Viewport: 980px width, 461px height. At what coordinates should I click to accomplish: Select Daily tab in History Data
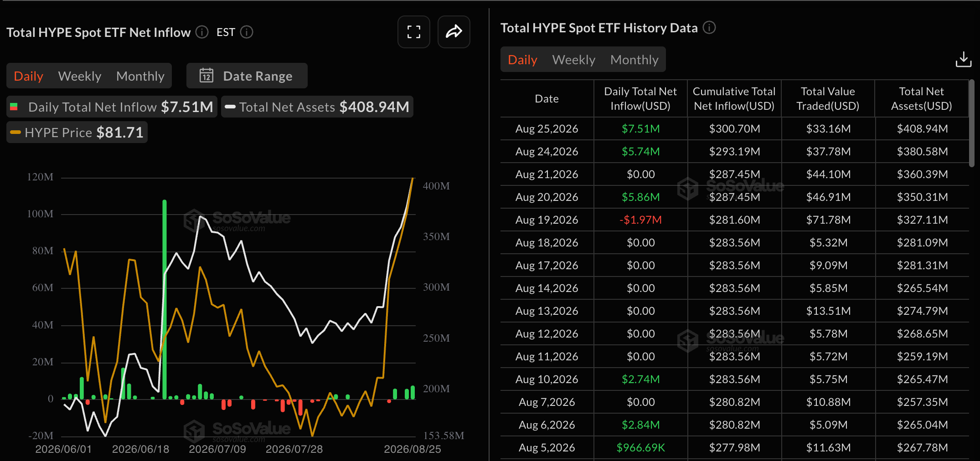click(522, 60)
